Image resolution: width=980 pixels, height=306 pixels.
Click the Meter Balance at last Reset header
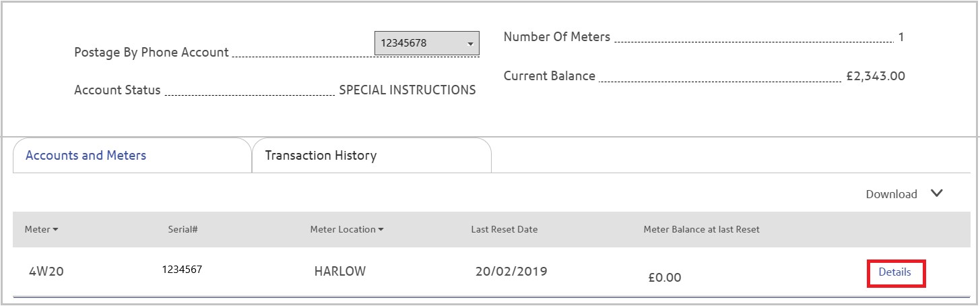click(x=701, y=229)
